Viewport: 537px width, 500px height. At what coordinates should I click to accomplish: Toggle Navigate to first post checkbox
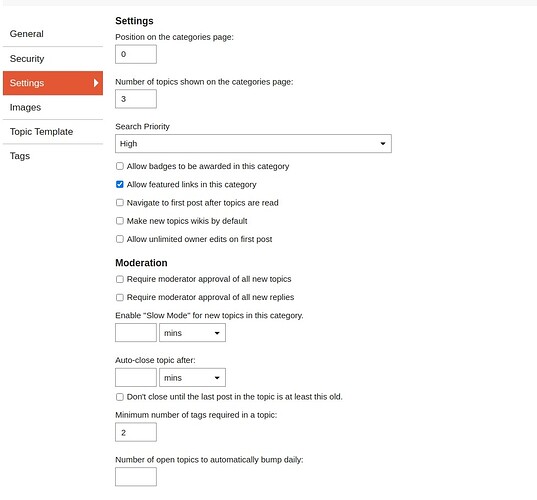point(120,203)
